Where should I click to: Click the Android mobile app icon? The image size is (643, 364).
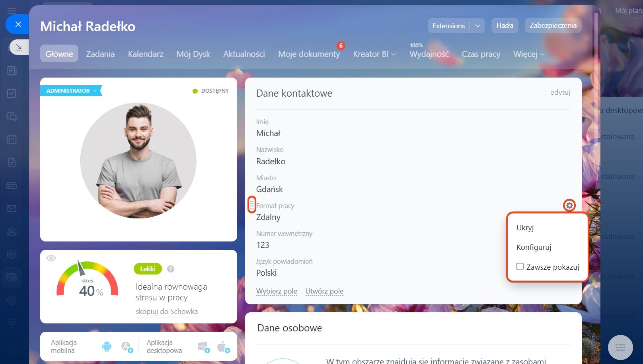pos(107,346)
